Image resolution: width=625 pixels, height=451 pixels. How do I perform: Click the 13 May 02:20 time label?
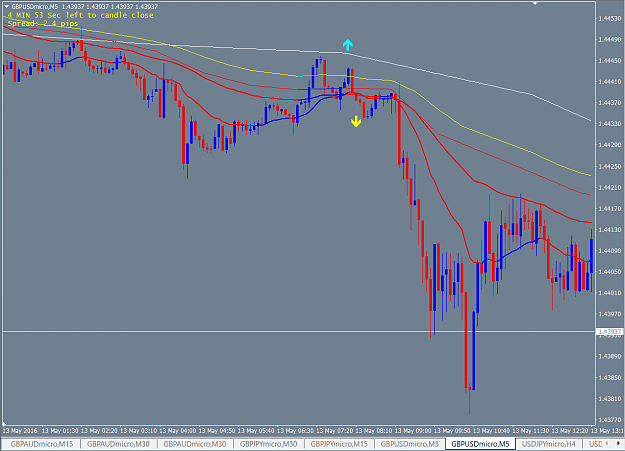(x=99, y=431)
